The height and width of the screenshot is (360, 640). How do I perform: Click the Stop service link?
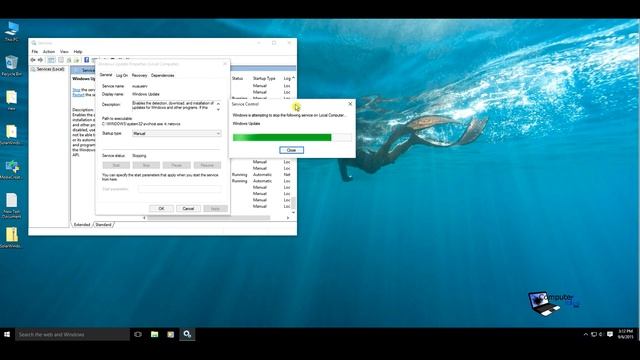[76, 90]
